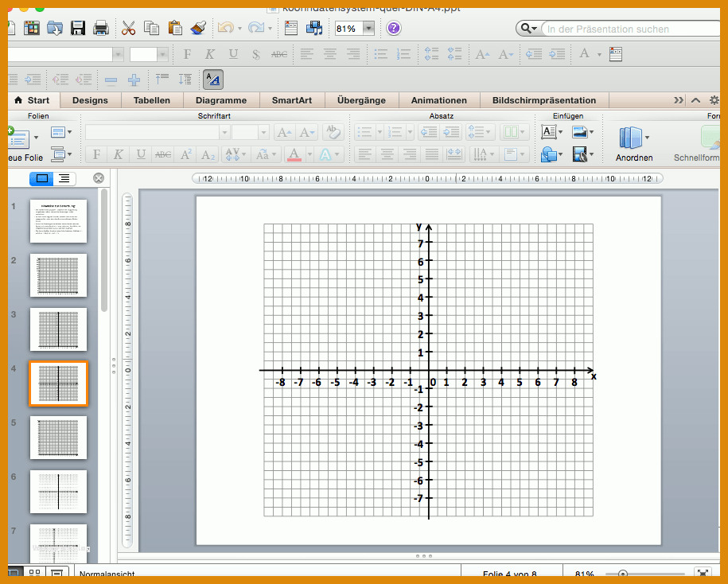Open the Übergänge tab
Screen dimensions: 728x584
click(361, 100)
